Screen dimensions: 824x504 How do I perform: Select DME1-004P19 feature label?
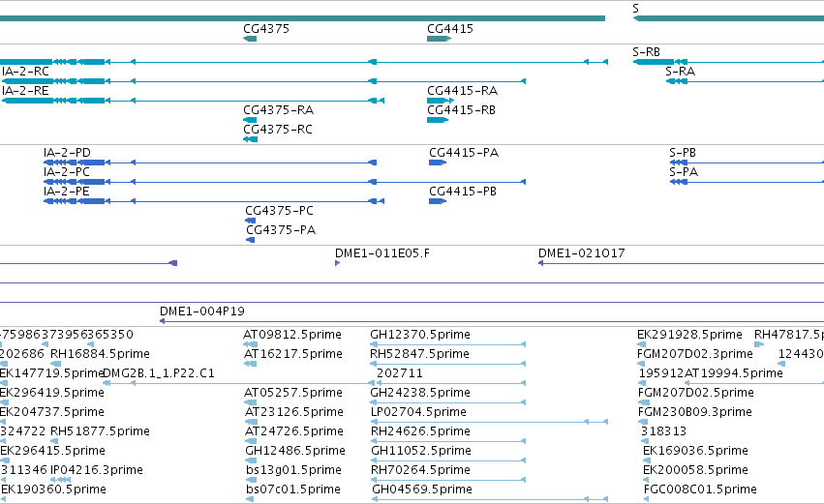(201, 311)
